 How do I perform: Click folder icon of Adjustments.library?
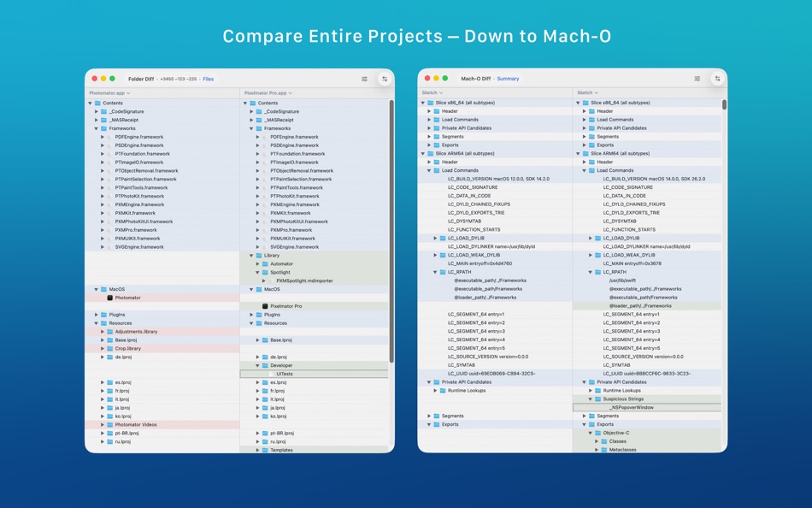(x=109, y=331)
